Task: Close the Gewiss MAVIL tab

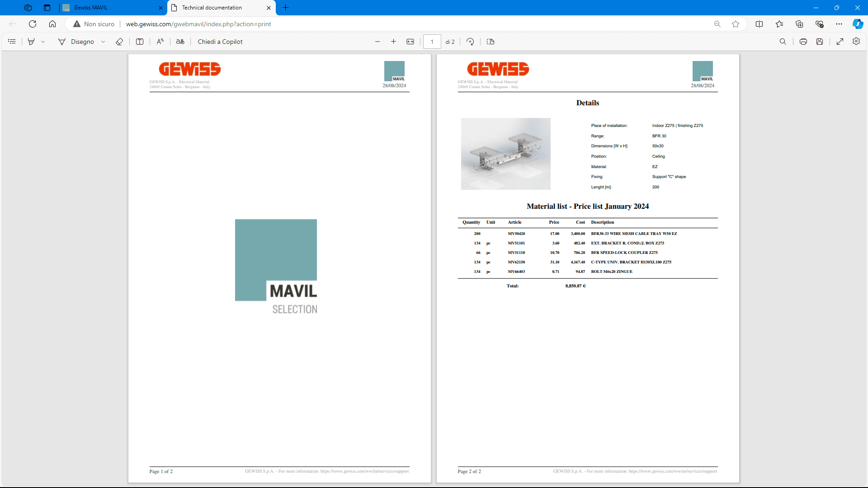Action: (x=160, y=8)
